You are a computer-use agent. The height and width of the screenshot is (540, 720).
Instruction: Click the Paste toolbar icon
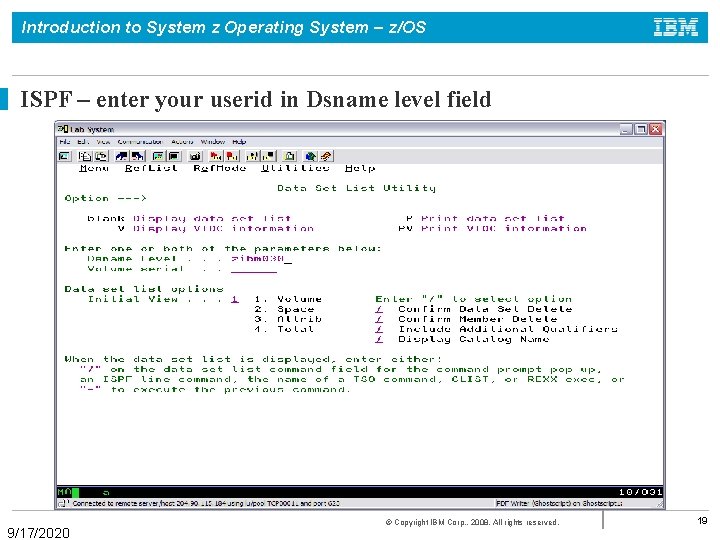click(102, 156)
